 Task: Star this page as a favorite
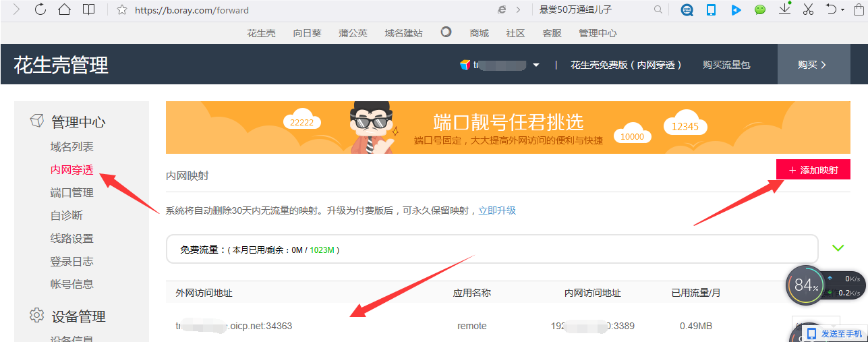coord(122,10)
